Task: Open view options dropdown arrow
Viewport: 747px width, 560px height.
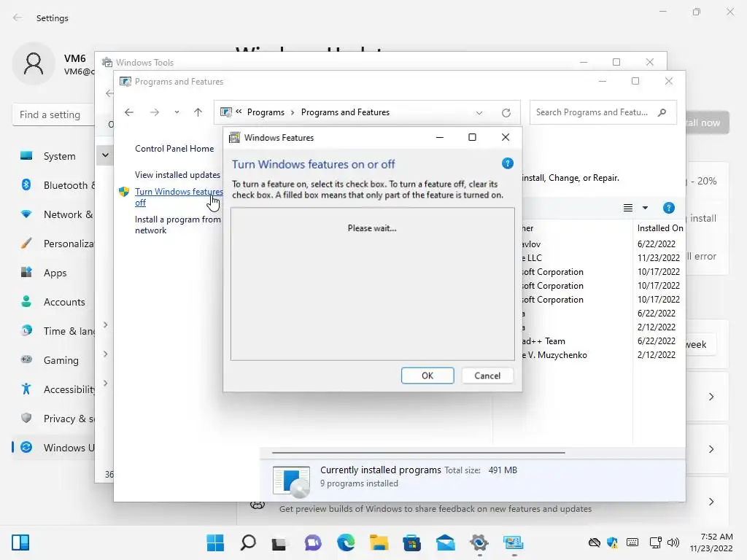Action: (x=645, y=208)
